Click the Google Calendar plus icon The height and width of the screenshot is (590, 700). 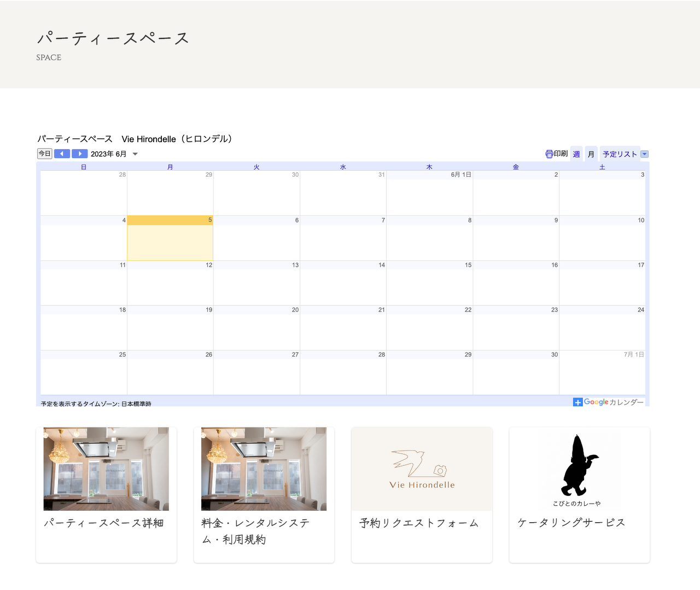[x=577, y=402]
